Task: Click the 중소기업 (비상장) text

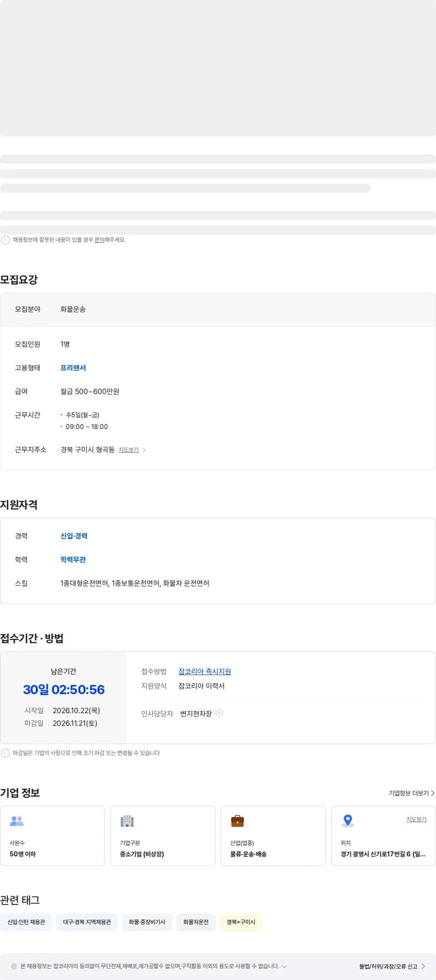Action: [142, 854]
